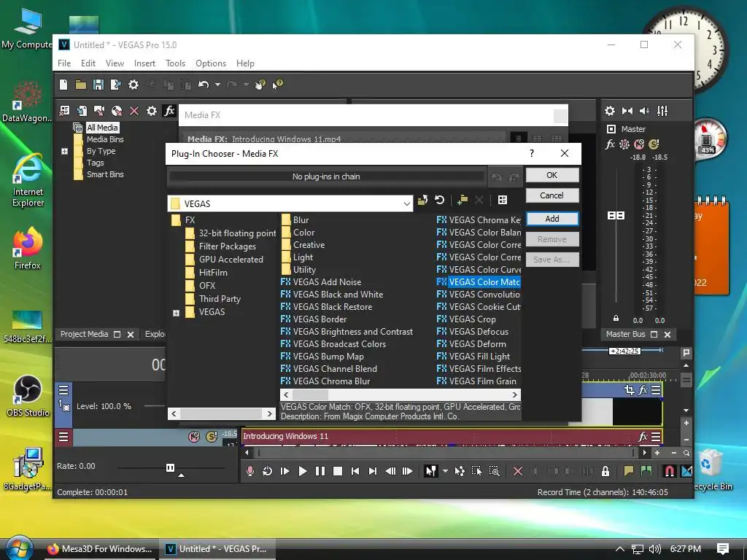Toggle Master bus solo S icon
The width and height of the screenshot is (747, 560).
click(x=654, y=144)
